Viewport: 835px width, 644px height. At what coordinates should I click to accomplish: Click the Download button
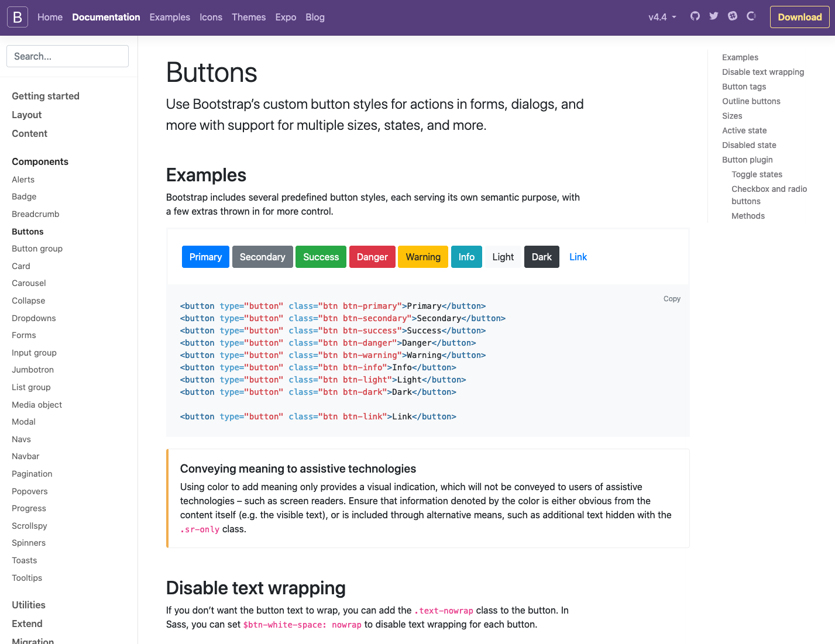click(799, 17)
